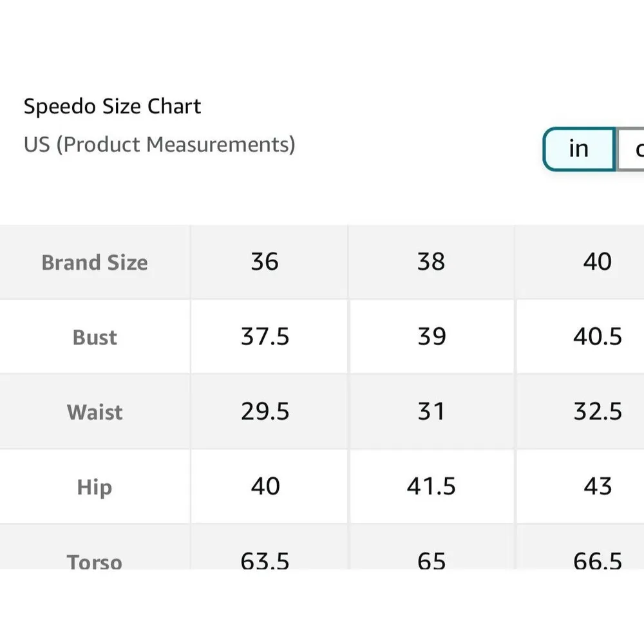644x644 pixels.
Task: Click the 40.5 bust measurement cell
Action: pos(597,337)
